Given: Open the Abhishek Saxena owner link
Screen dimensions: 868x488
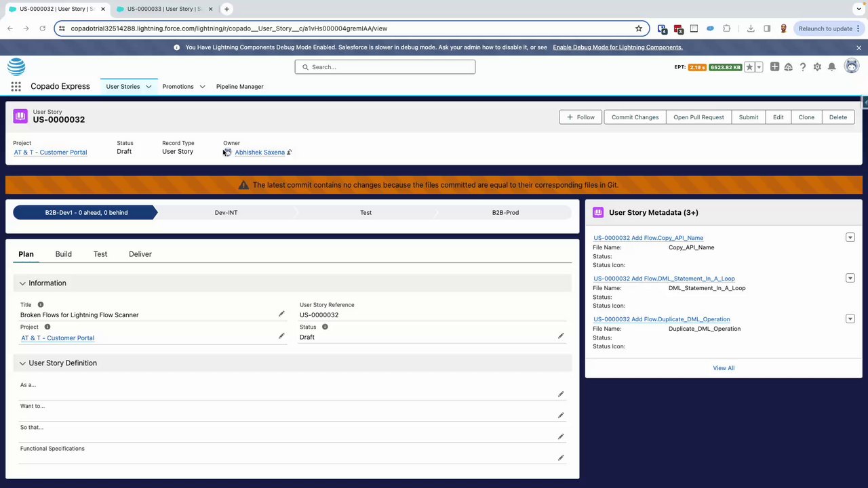Looking at the screenshot, I should click(260, 152).
